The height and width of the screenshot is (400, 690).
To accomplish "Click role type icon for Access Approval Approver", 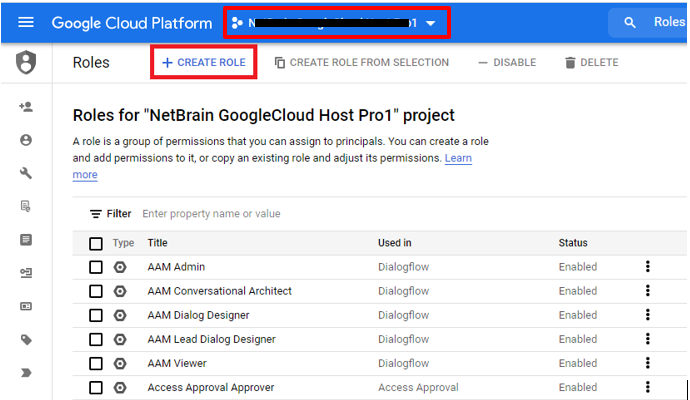I will 120,388.
